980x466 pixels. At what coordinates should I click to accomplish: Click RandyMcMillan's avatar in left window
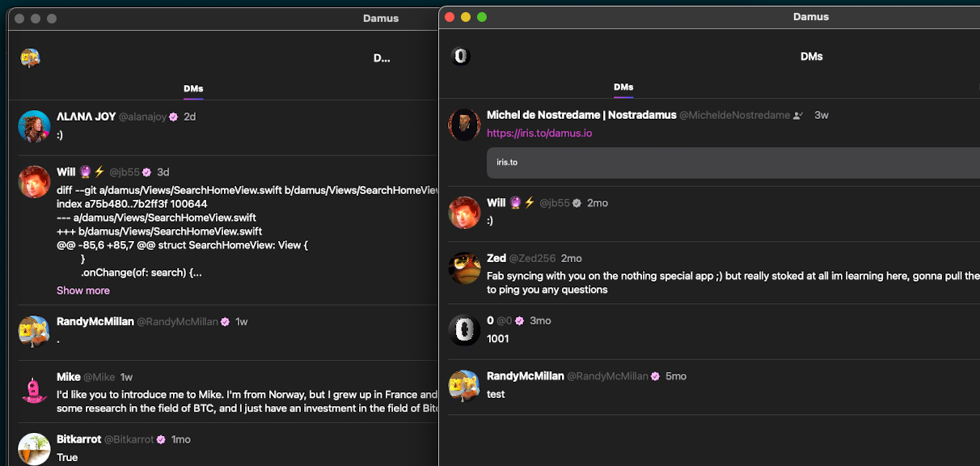pyautogui.click(x=34, y=332)
